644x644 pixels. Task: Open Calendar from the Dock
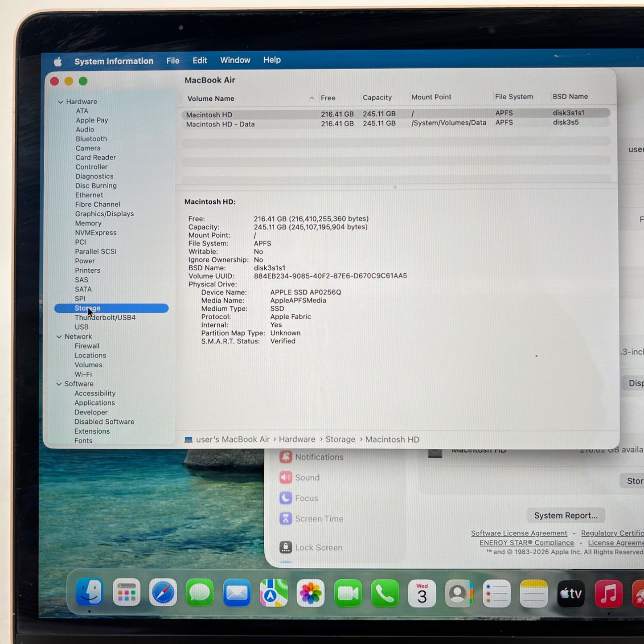tap(422, 593)
